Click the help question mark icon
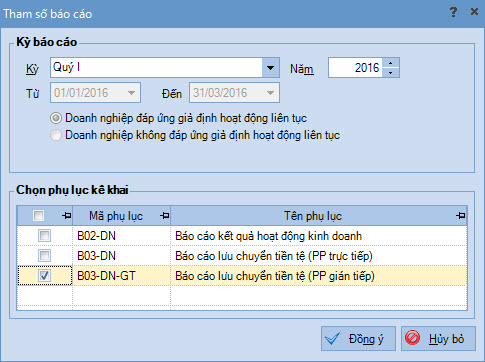The image size is (485, 362). (453, 12)
